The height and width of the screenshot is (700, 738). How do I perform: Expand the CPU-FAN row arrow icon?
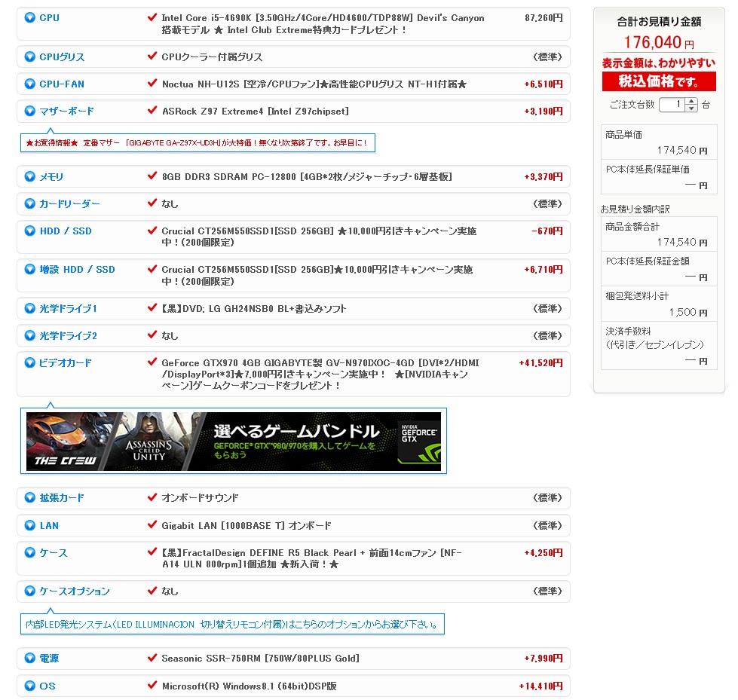click(29, 84)
